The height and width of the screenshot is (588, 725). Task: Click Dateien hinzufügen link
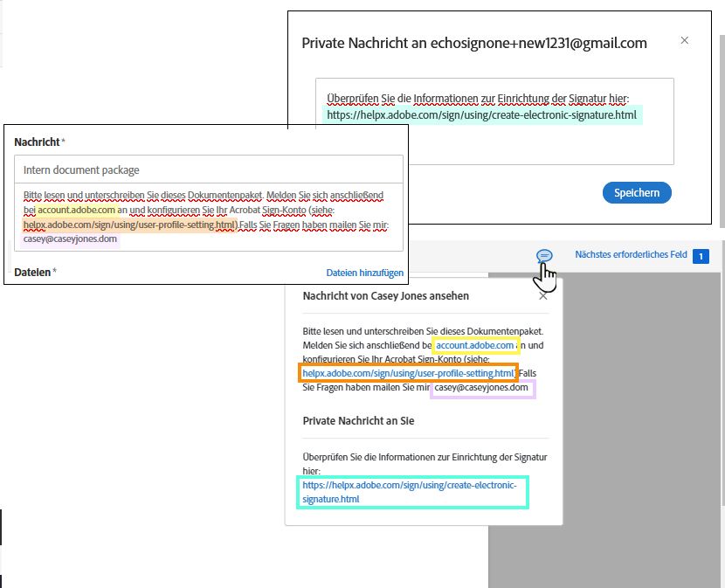[x=365, y=273]
